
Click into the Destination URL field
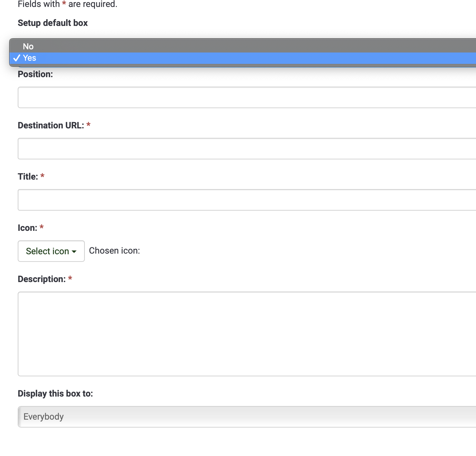[247, 149]
